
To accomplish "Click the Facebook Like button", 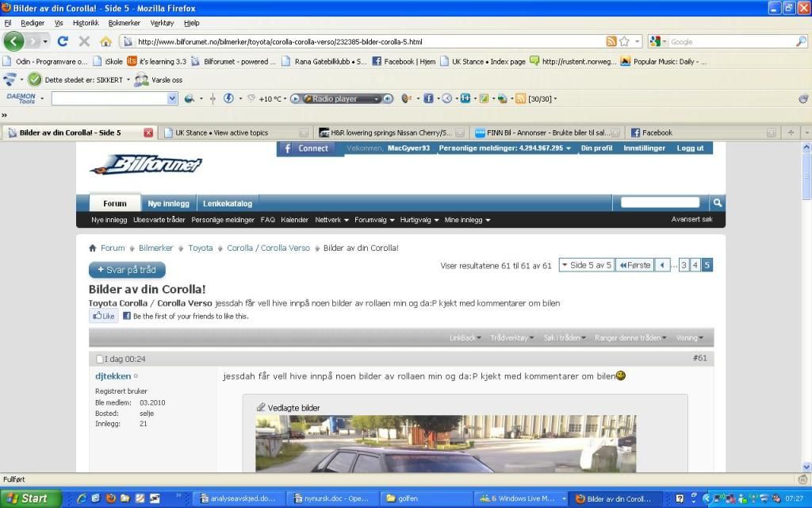I will (103, 316).
